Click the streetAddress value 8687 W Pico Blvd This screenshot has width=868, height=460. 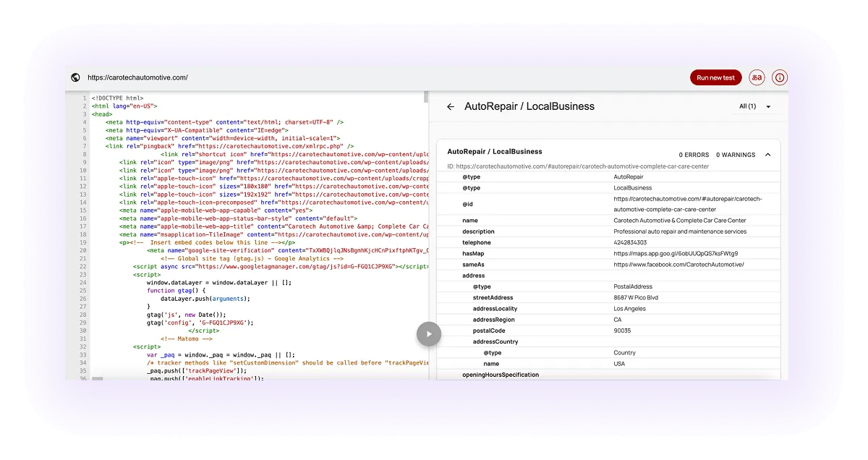pyautogui.click(x=636, y=297)
